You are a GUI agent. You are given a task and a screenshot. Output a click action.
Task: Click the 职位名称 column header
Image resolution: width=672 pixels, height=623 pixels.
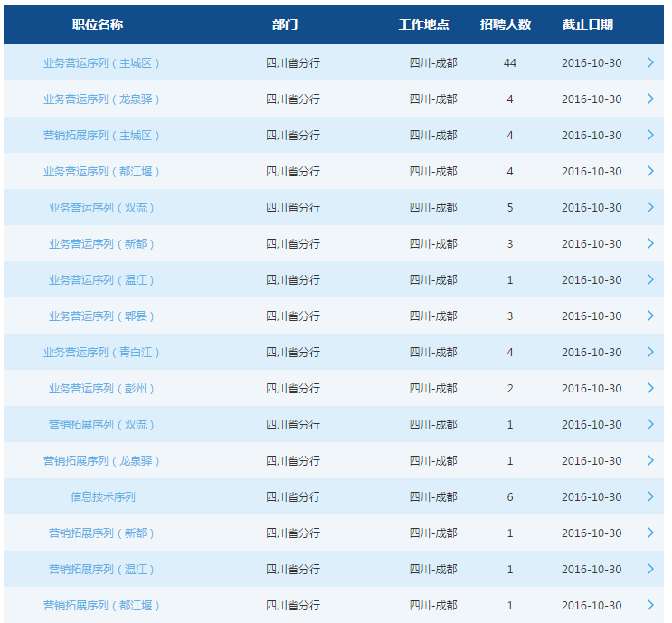[x=98, y=24]
